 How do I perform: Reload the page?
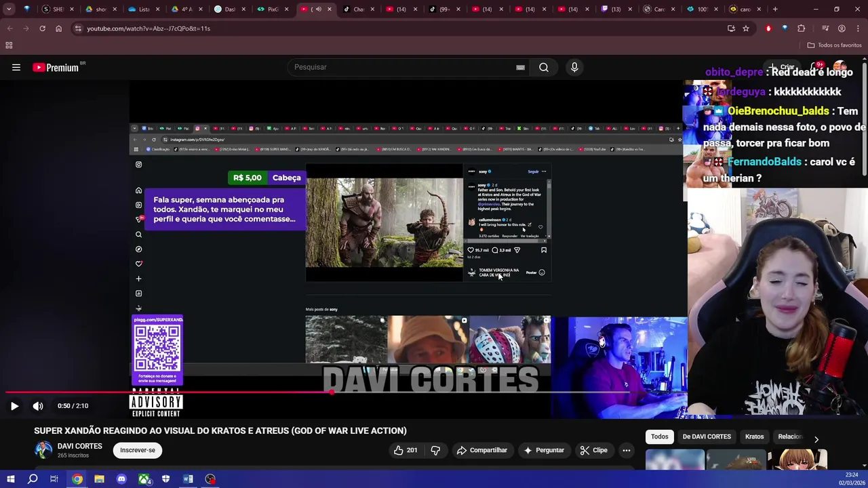pyautogui.click(x=42, y=28)
